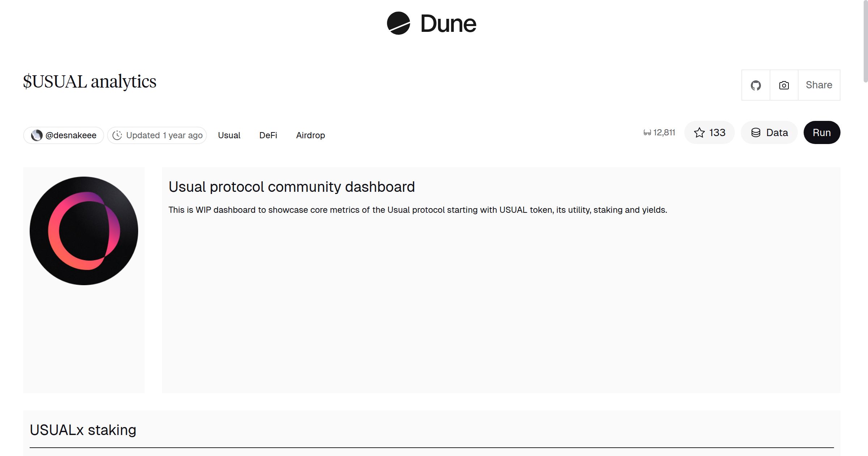Click the Usual protocol logo thumbnail
The width and height of the screenshot is (868, 456).
(84, 229)
